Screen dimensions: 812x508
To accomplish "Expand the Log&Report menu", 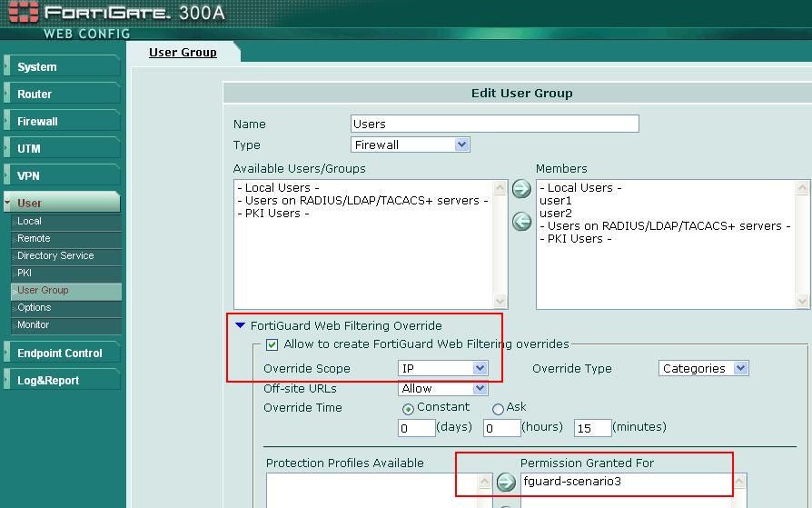I will click(62, 381).
